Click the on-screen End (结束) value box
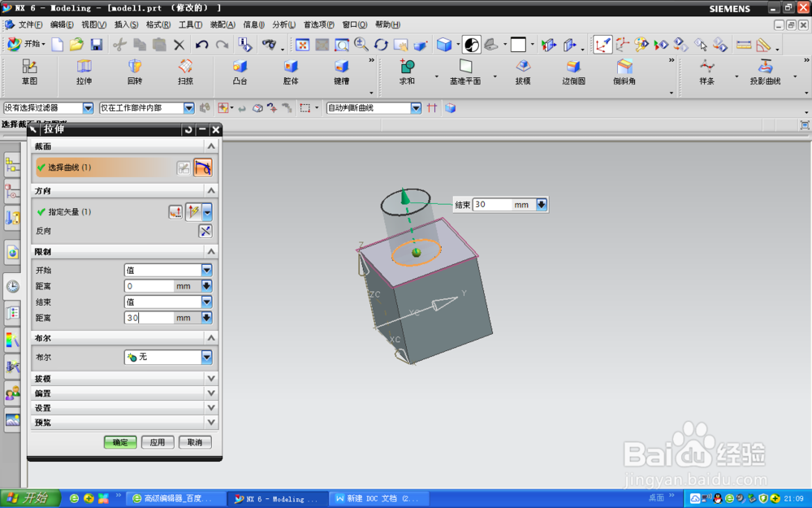 (492, 205)
